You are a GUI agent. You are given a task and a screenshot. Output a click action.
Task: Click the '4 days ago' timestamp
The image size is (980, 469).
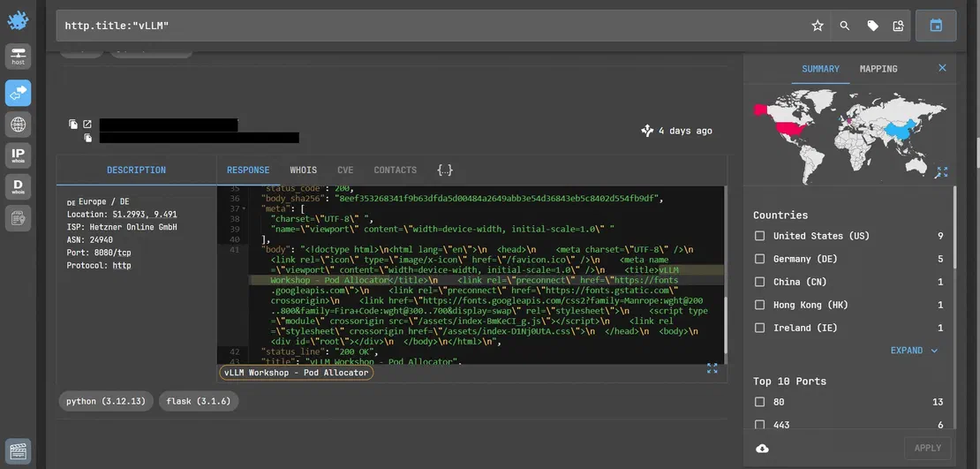click(x=686, y=131)
